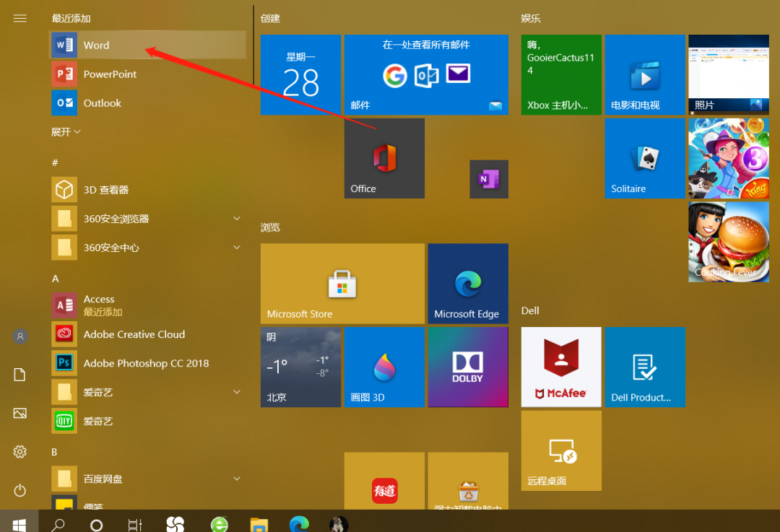Click the 浏览 tile group header
The height and width of the screenshot is (532, 780).
[x=270, y=227]
